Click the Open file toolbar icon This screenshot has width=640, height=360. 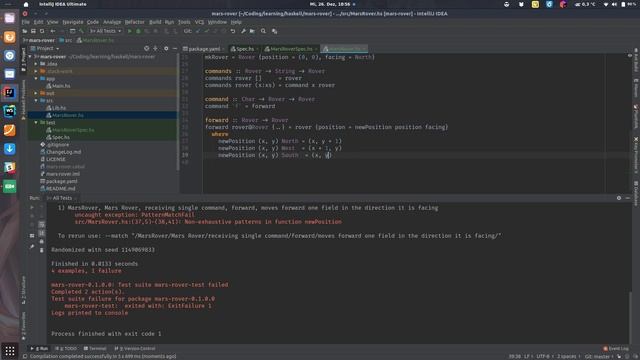coord(25,31)
